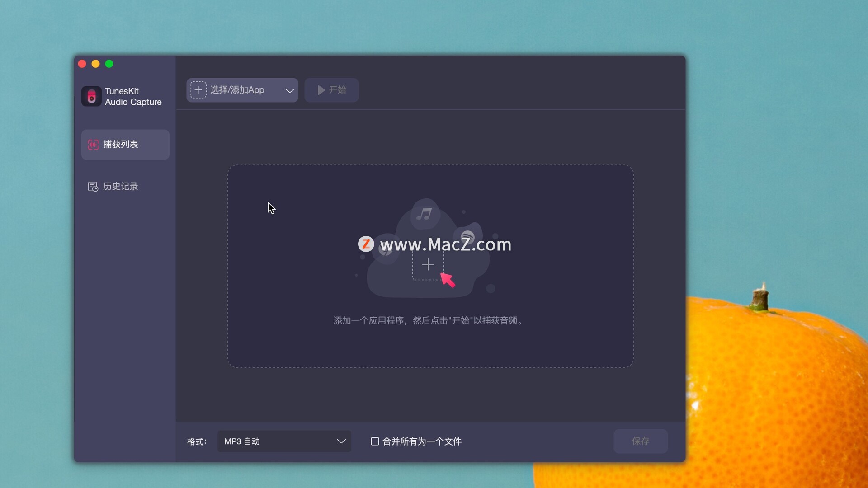Click the chevron arrow on the 选择/添加App button

pyautogui.click(x=290, y=90)
